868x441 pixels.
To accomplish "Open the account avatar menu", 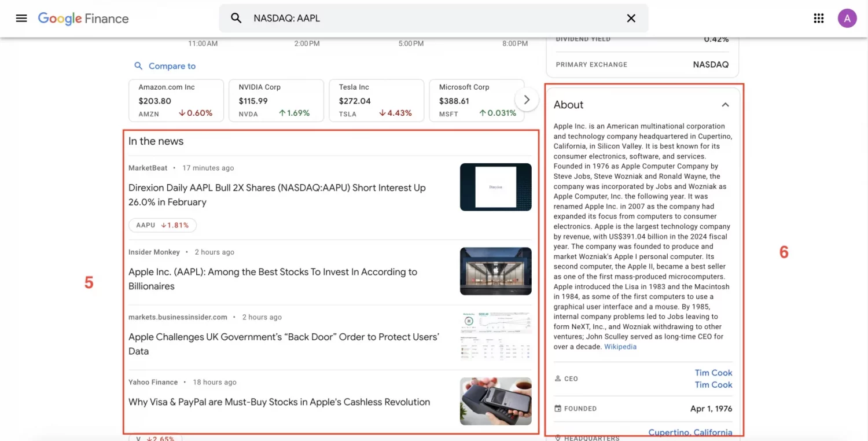I will [x=847, y=18].
